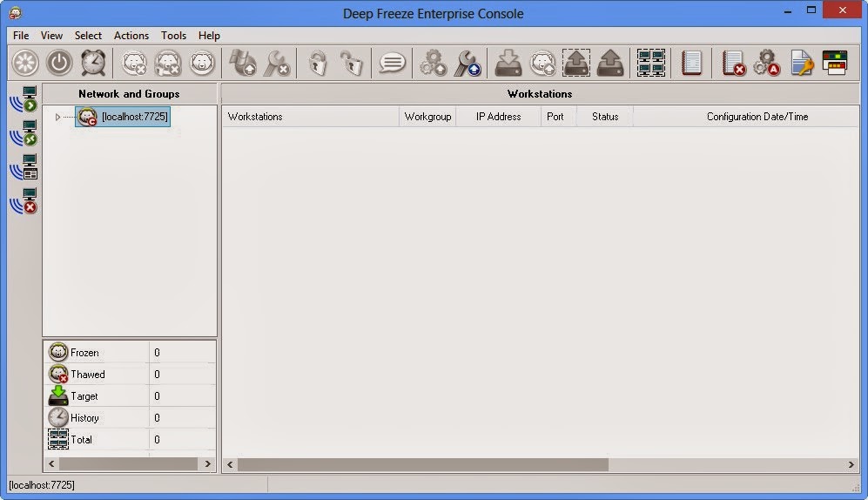Viewport: 868px width, 500px height.
Task: Click the Thawed bear icon in status list
Action: (x=57, y=374)
